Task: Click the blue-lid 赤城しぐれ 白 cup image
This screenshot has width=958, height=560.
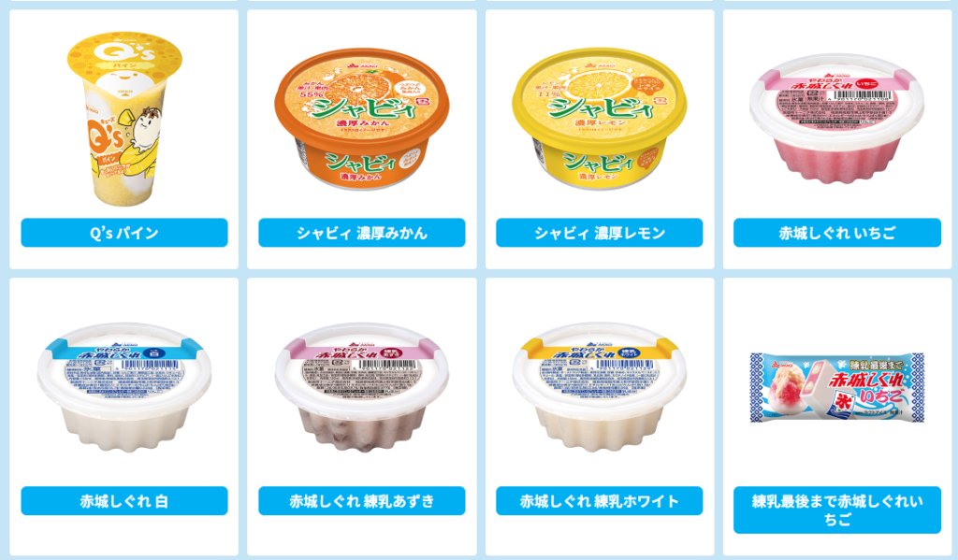Action: click(x=124, y=387)
